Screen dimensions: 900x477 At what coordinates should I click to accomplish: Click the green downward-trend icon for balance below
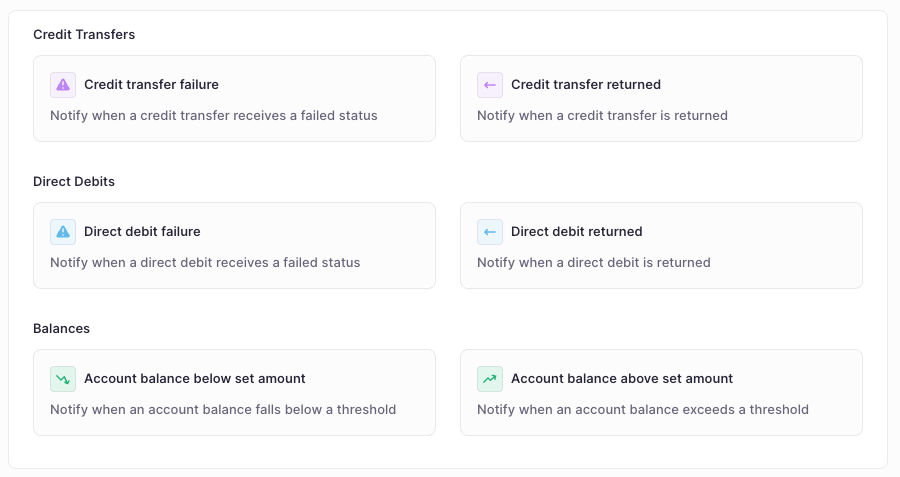click(x=63, y=379)
